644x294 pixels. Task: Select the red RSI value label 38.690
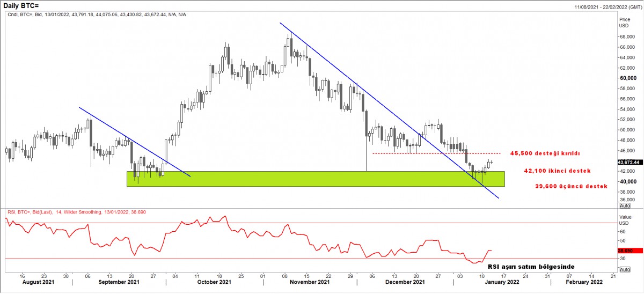click(x=625, y=251)
